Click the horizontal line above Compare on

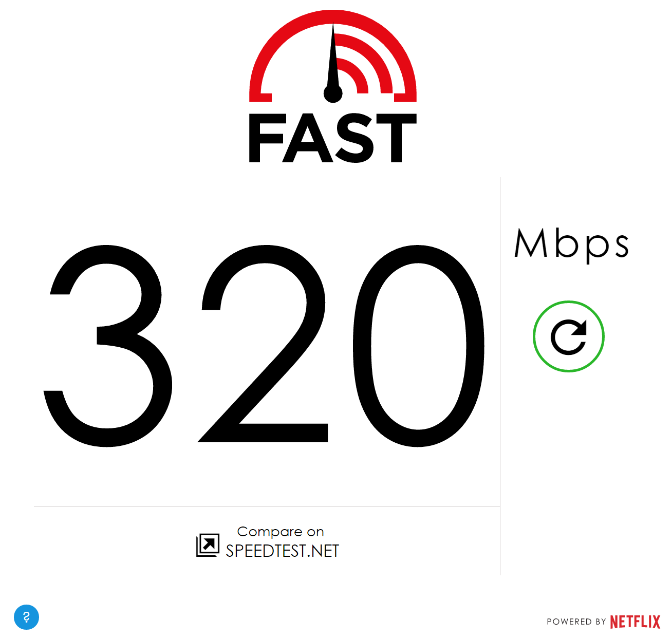pyautogui.click(x=267, y=506)
